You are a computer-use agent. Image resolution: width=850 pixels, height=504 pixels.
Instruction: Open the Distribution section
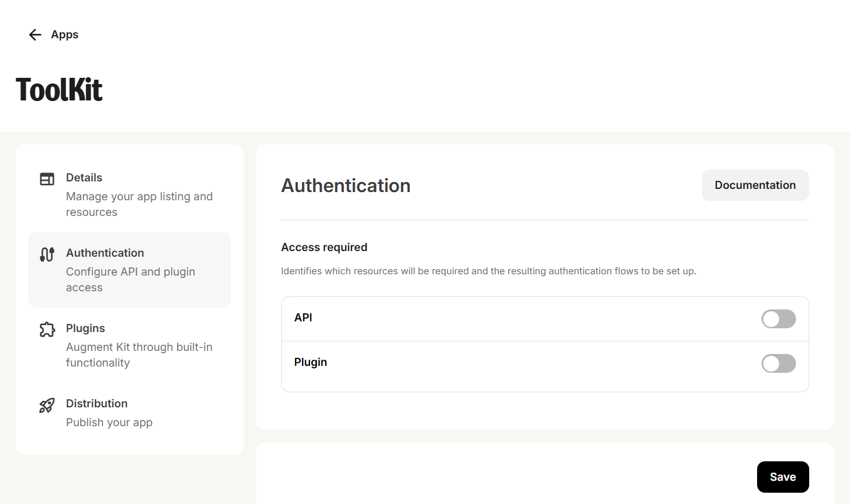point(129,412)
